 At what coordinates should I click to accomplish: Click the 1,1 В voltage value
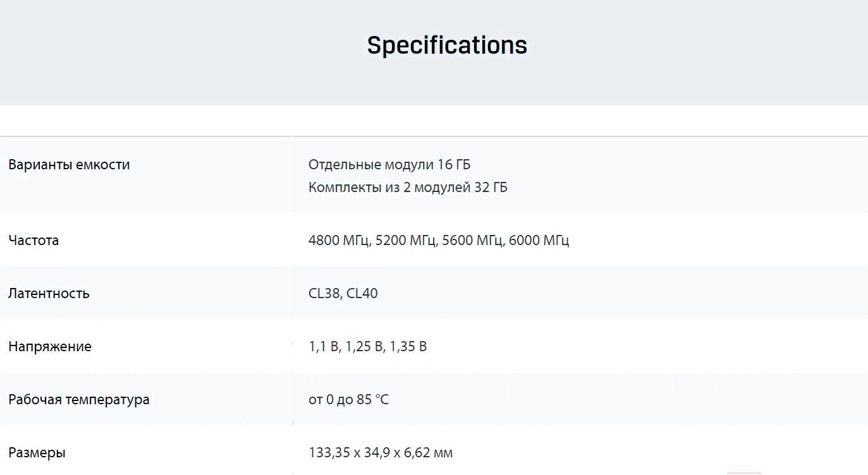[324, 347]
